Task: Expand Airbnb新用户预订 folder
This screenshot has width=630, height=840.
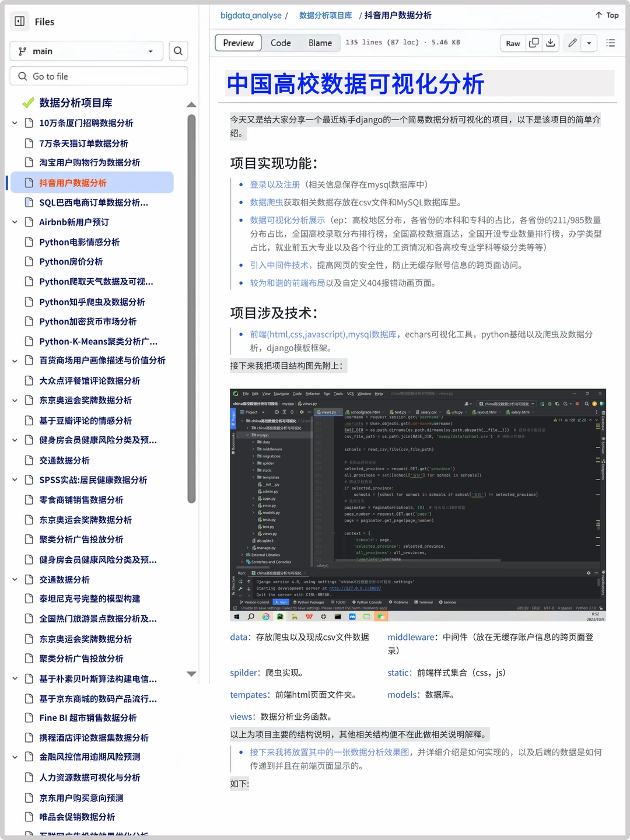Action: pos(15,222)
